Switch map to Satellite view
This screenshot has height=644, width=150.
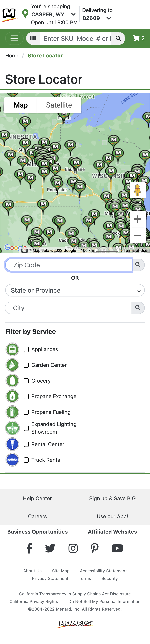click(x=59, y=105)
